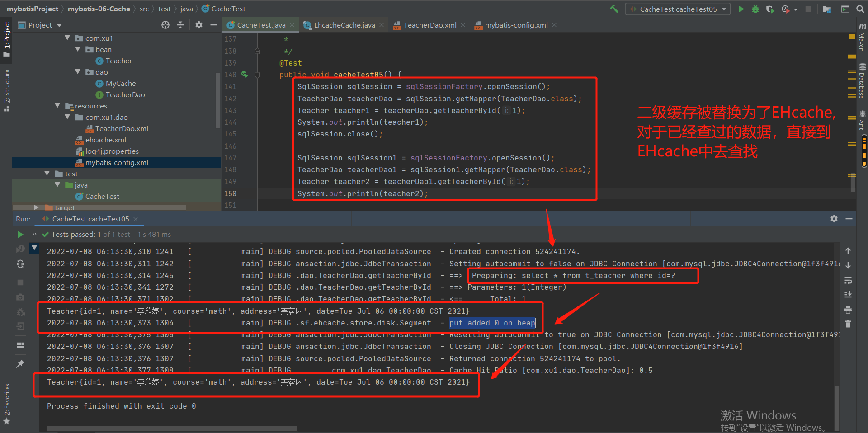Run with coverage shield icon
This screenshot has height=433, width=868.
(770, 9)
